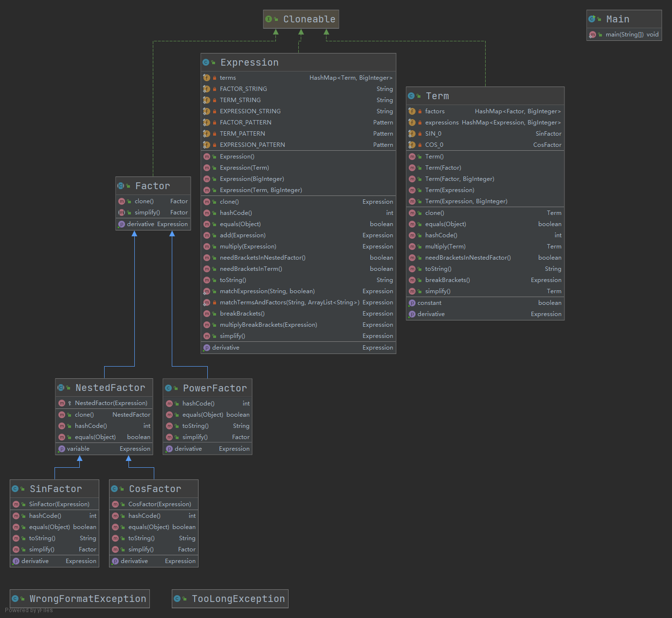This screenshot has height=618, width=672.
Task: Click property icon beside Expression derivative
Action: [206, 348]
